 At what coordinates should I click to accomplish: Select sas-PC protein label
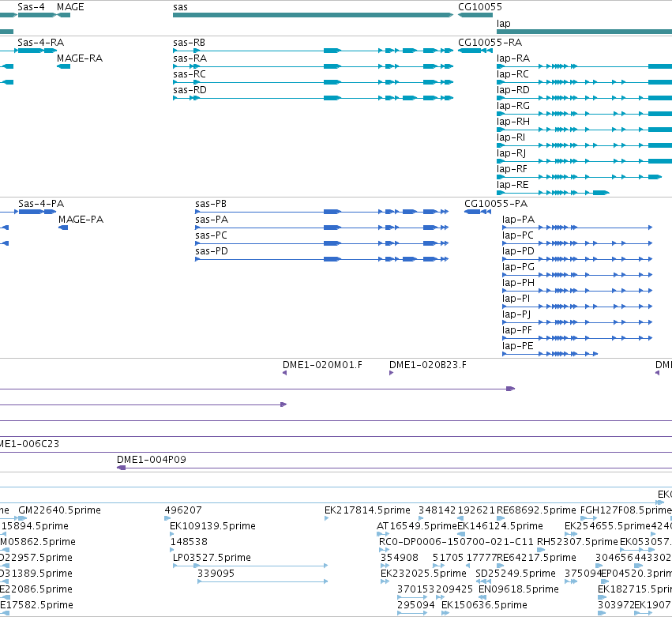coord(212,235)
